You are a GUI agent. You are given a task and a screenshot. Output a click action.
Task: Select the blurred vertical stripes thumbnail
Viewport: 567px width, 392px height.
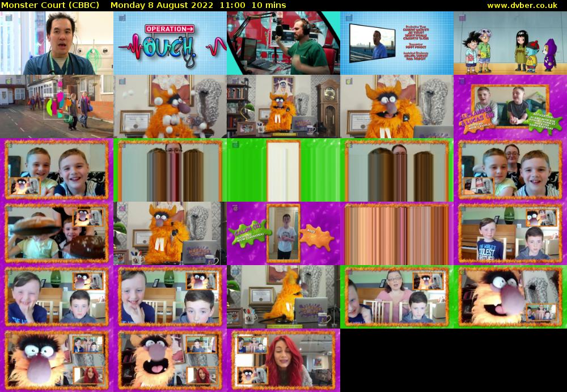397,233
